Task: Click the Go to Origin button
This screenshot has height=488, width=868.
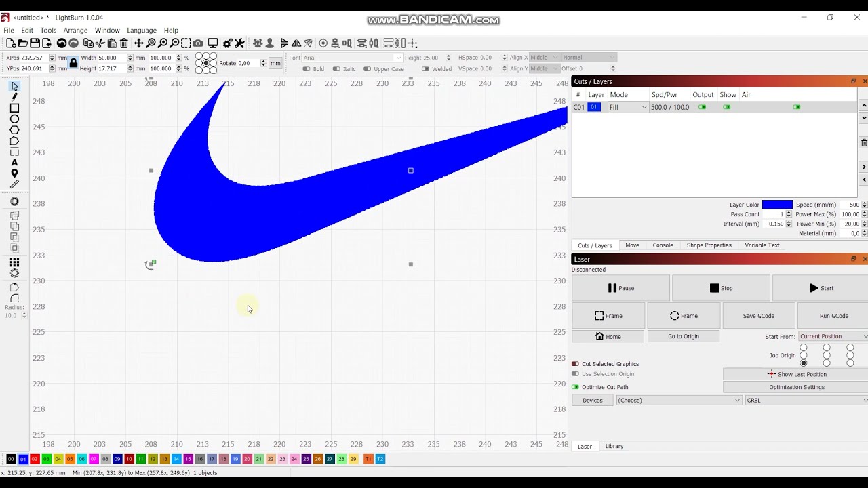Action: click(683, 336)
